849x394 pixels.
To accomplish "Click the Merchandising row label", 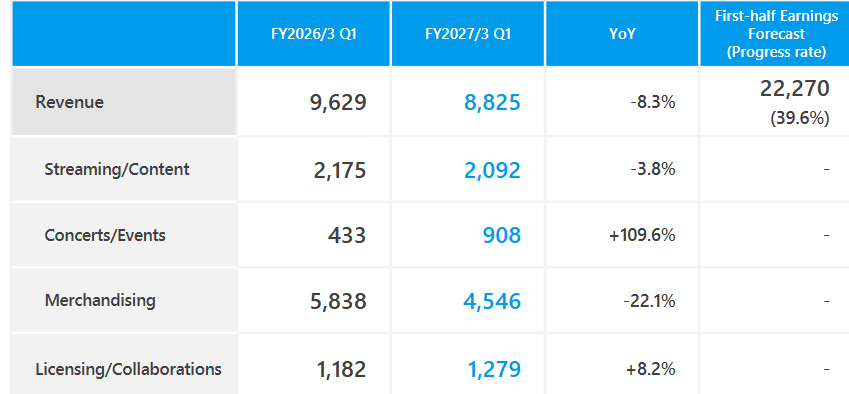I will click(x=100, y=300).
